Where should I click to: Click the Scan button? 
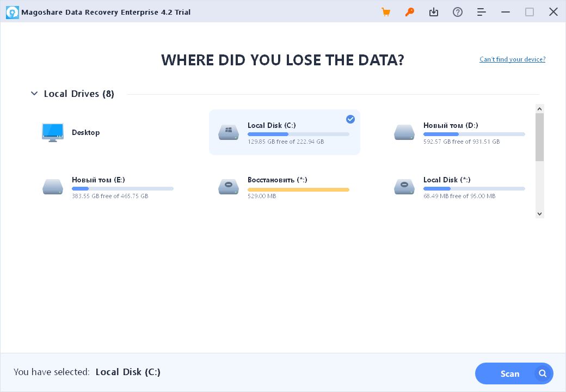click(509, 373)
